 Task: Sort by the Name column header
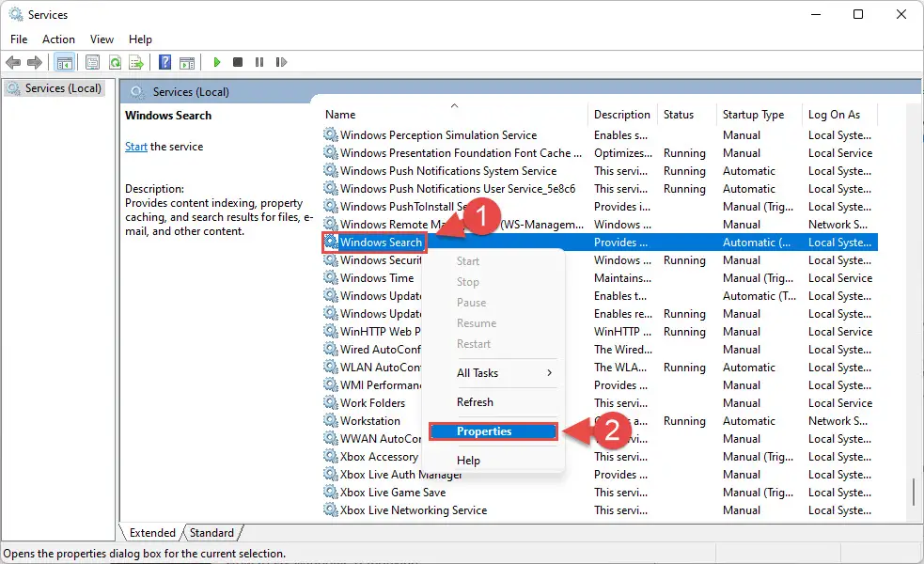tap(454, 115)
